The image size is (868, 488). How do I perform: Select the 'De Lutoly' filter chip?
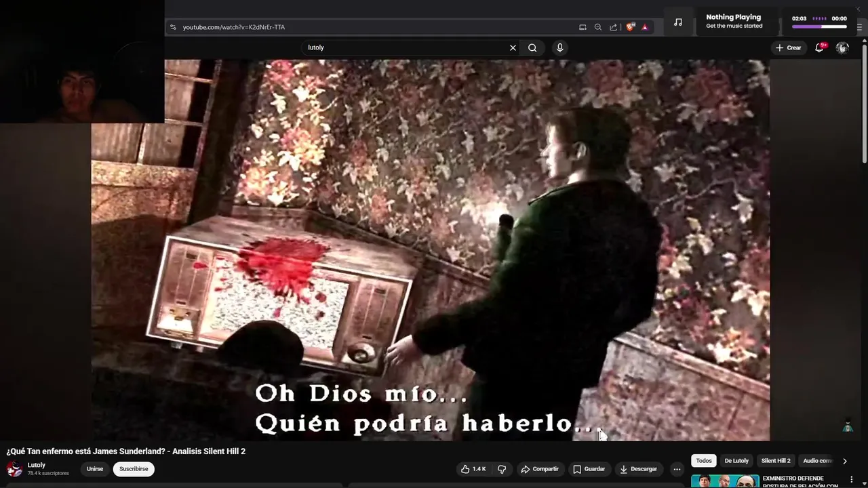[x=736, y=461]
